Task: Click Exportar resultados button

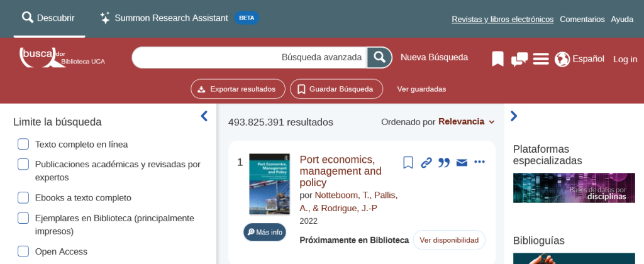Action: (238, 89)
